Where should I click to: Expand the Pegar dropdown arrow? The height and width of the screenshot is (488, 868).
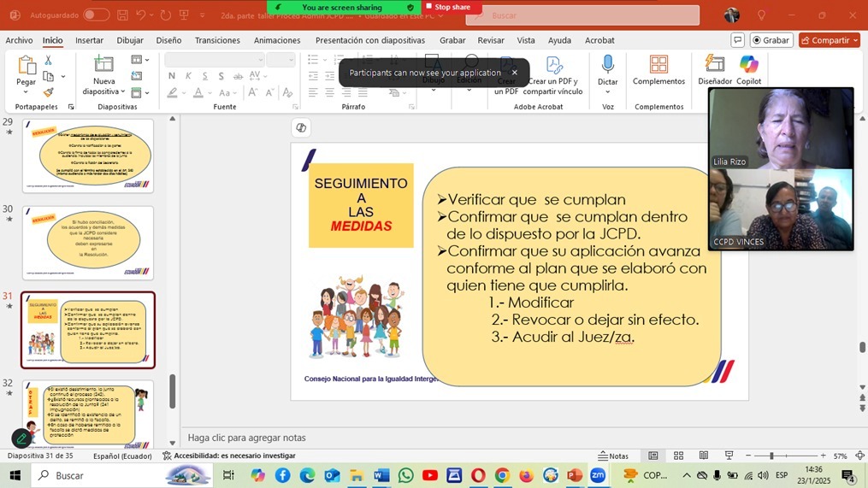point(26,91)
